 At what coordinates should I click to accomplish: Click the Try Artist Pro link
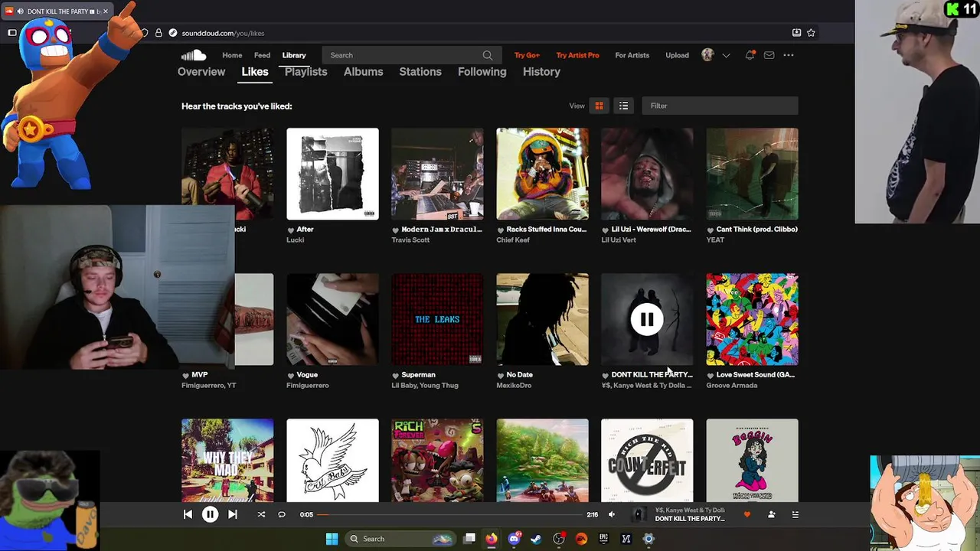pos(577,55)
